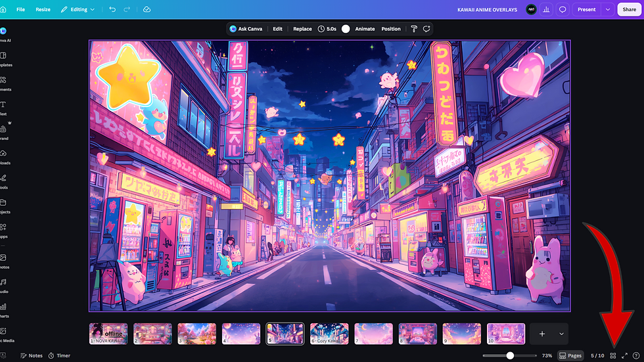Open the File menu
Screen dimensions: 644x362
click(20, 9)
